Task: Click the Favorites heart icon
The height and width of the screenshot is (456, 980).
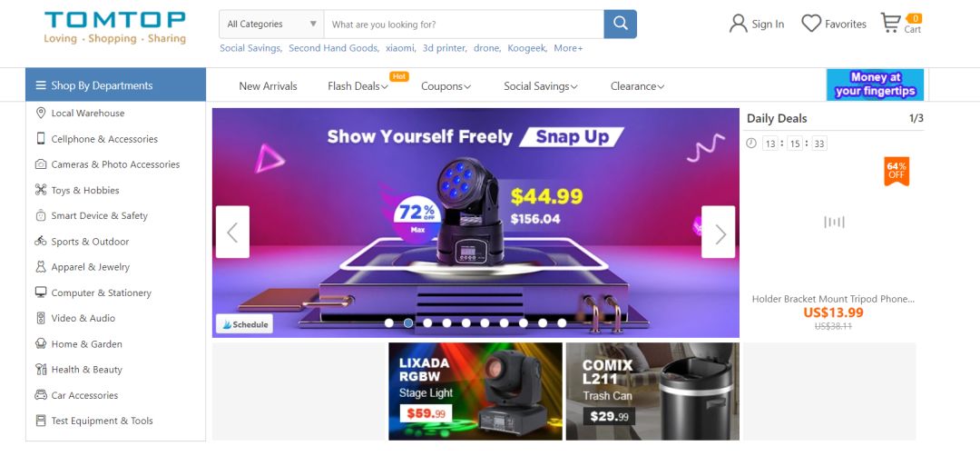Action: [811, 24]
